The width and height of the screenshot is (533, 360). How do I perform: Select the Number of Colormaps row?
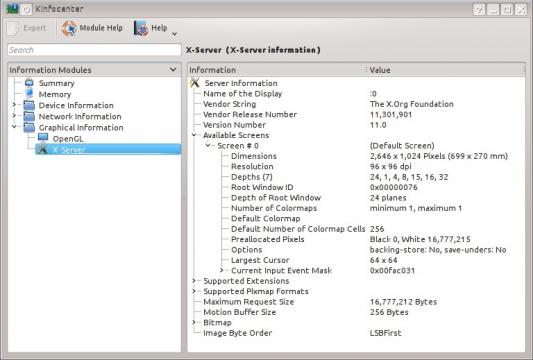coord(274,208)
